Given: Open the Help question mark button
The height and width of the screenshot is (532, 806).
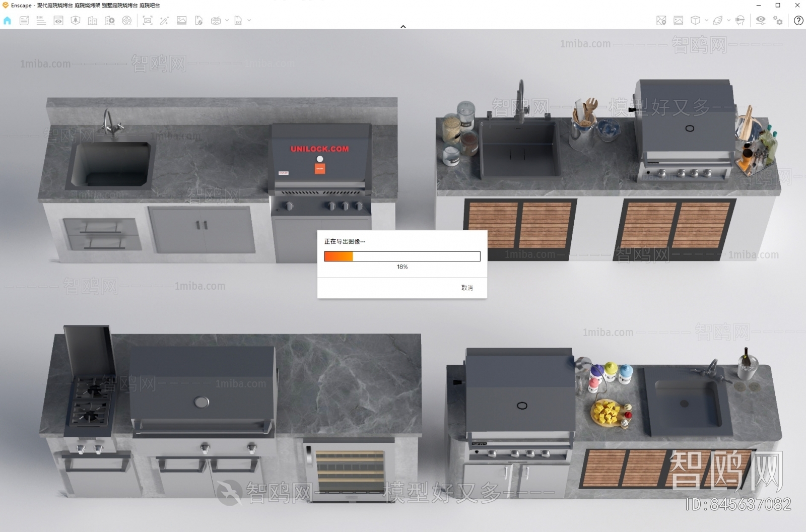Looking at the screenshot, I should tap(798, 21).
